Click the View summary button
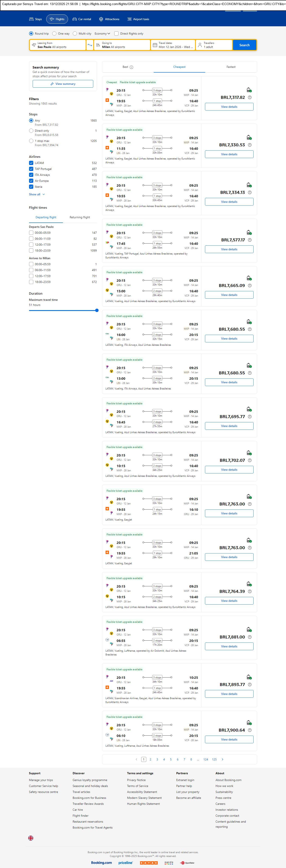 63,84
